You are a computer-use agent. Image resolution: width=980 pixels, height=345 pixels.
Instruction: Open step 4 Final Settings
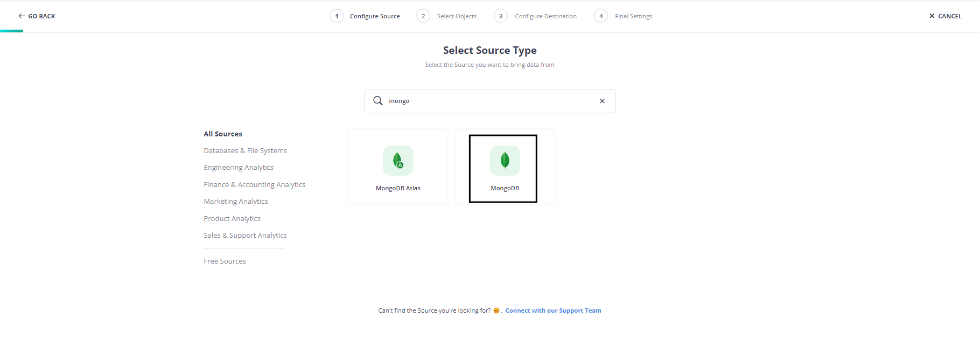[x=624, y=16]
